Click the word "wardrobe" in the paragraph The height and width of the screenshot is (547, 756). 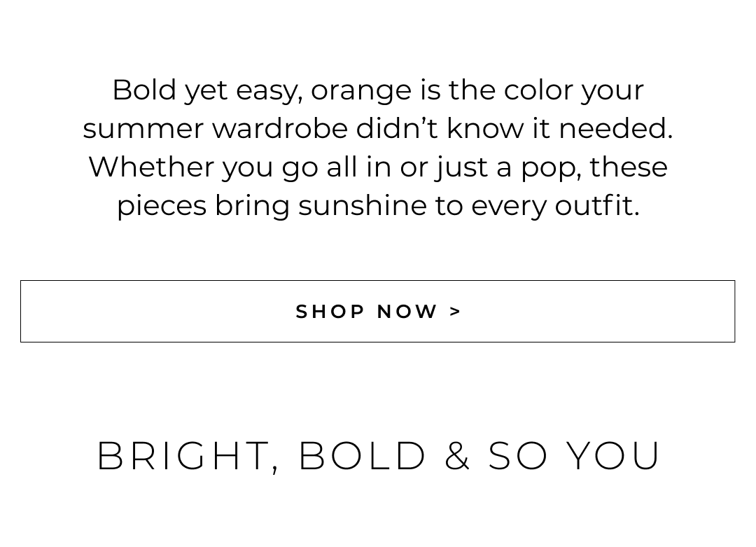tap(280, 129)
